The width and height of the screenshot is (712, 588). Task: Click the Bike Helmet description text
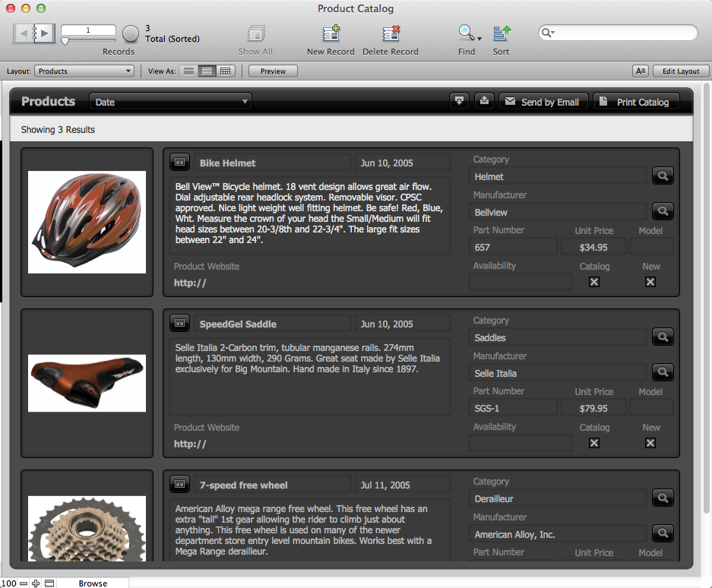pyautogui.click(x=310, y=215)
